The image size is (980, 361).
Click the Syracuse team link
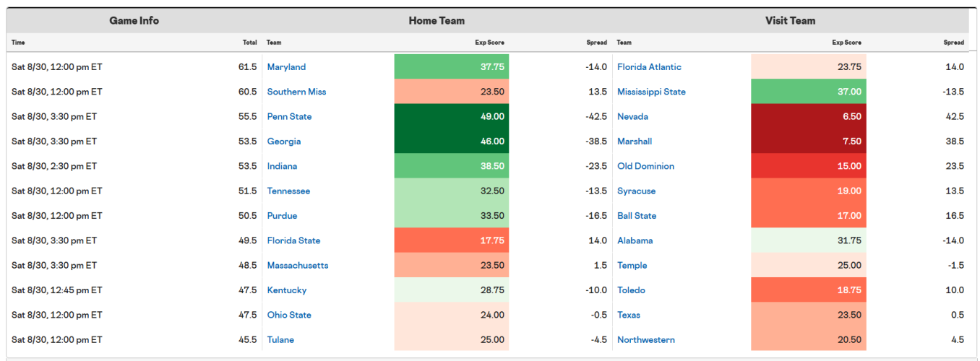click(x=636, y=191)
